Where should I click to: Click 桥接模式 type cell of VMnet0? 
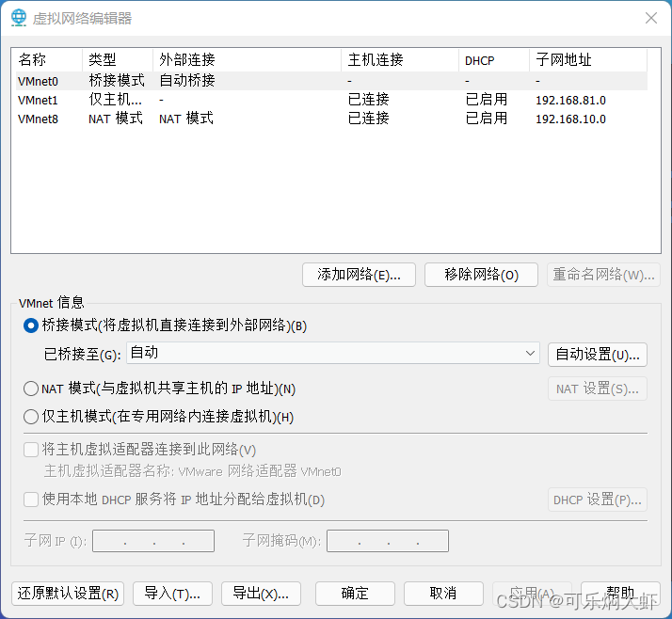point(117,81)
